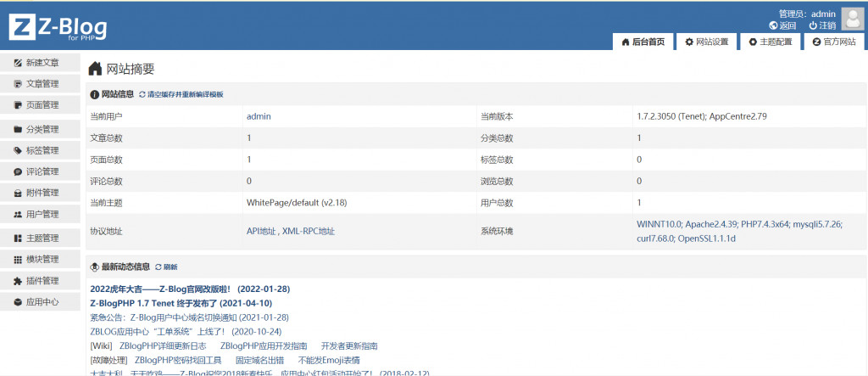
Task: Click WhitePage/default (v2.18) theme value
Action: click(297, 203)
